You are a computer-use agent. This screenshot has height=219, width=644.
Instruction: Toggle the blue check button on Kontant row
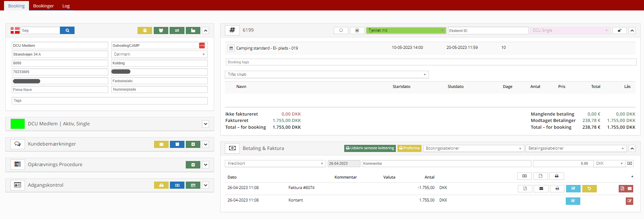(x=573, y=201)
